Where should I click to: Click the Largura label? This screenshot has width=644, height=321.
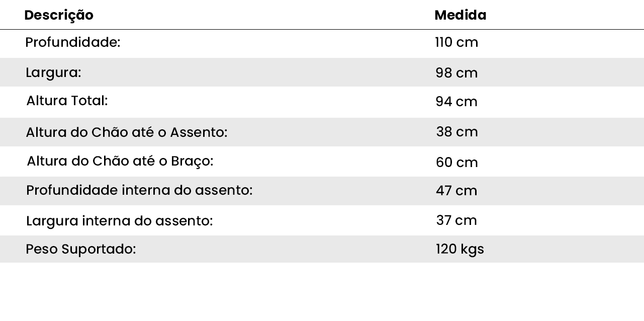pos(53,72)
